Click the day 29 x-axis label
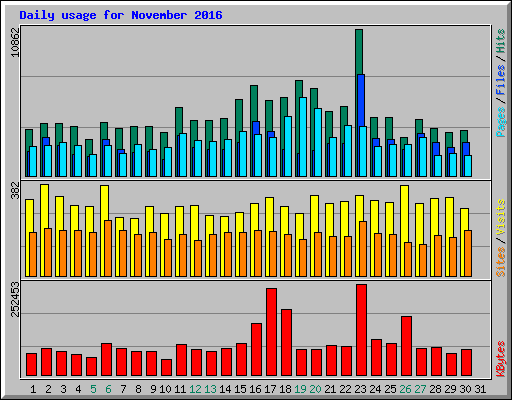The image size is (512, 400). coord(450,389)
